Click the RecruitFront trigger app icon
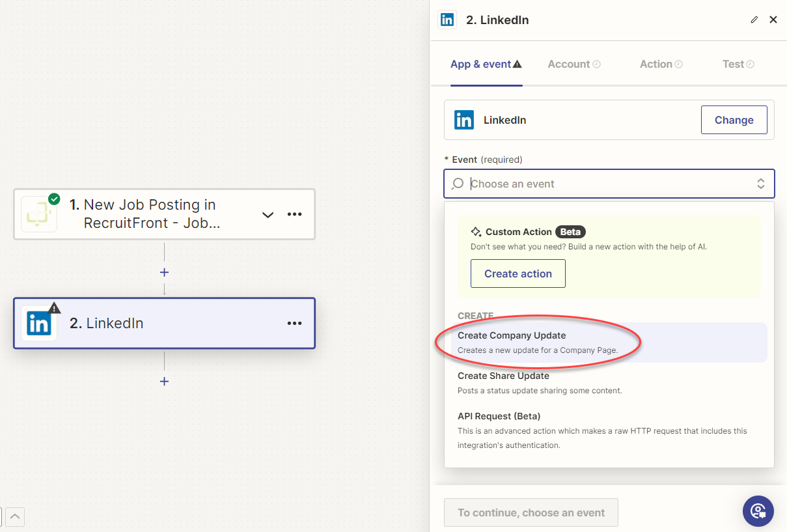Viewport: 787px width, 532px height. 38,214
